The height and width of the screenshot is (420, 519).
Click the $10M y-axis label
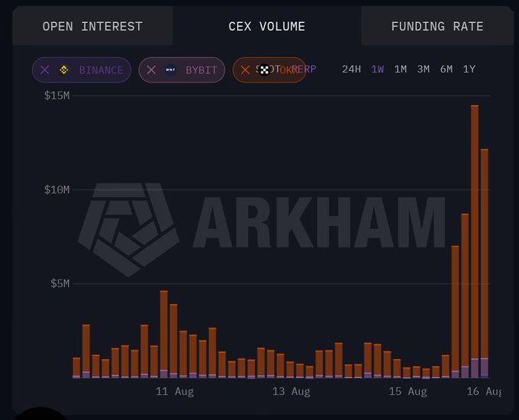(57, 190)
